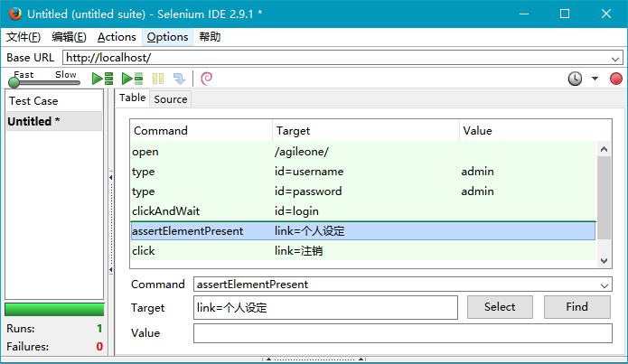Open the 帮助 menu
This screenshot has width=628, height=364.
[210, 37]
